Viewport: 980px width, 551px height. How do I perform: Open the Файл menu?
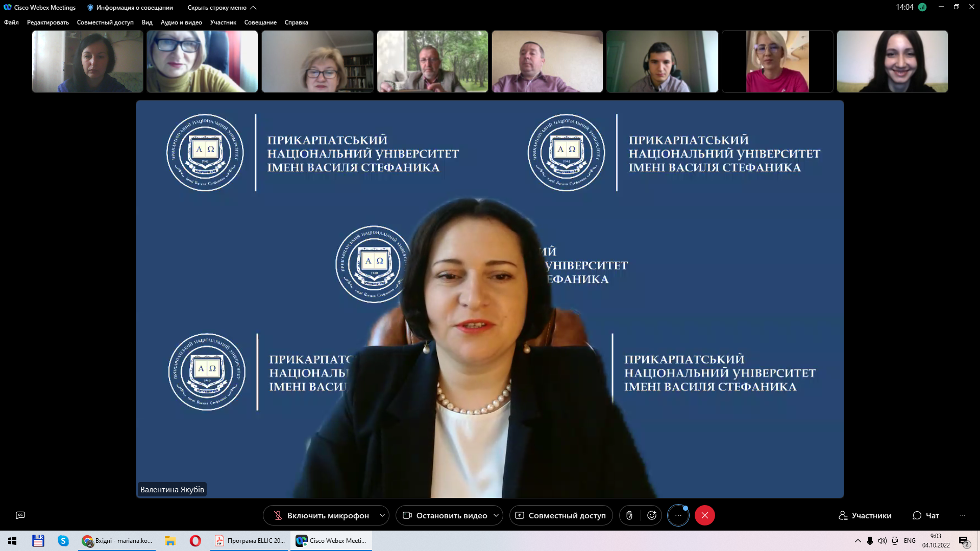[11, 22]
